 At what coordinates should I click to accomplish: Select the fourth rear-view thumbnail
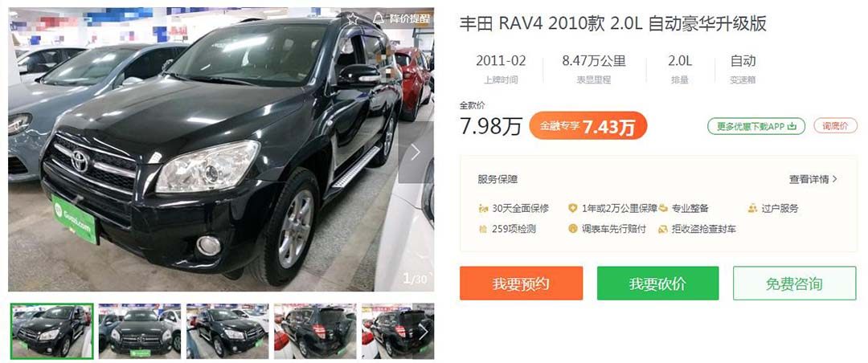pos(315,331)
